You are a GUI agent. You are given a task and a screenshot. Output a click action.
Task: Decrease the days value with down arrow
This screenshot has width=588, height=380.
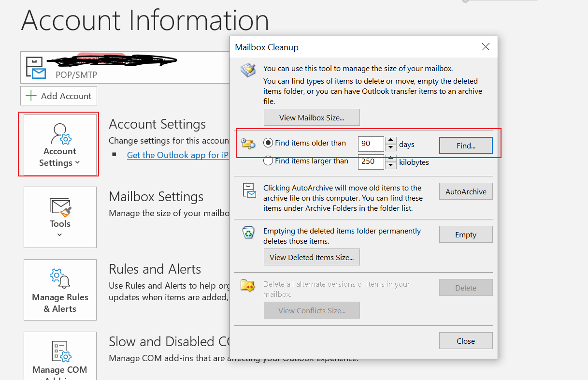(391, 148)
